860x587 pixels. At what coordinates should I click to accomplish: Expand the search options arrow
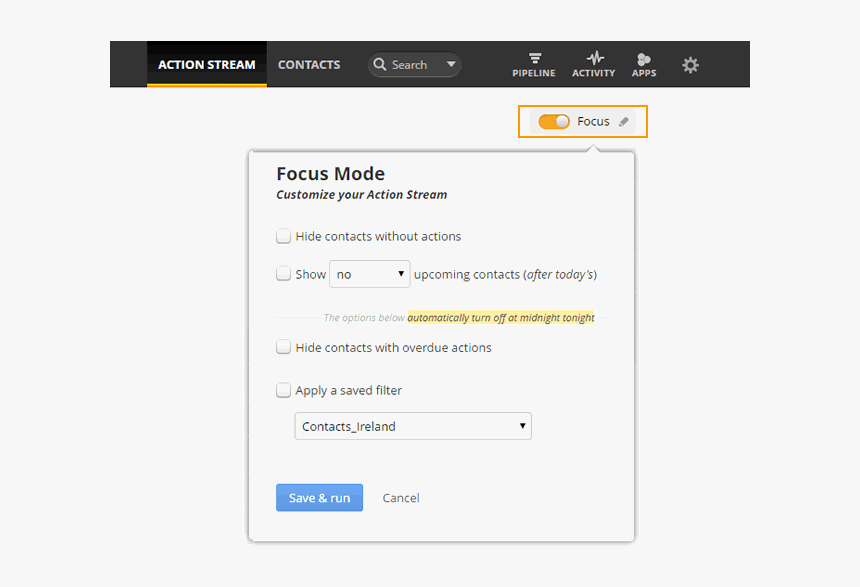[451, 65]
